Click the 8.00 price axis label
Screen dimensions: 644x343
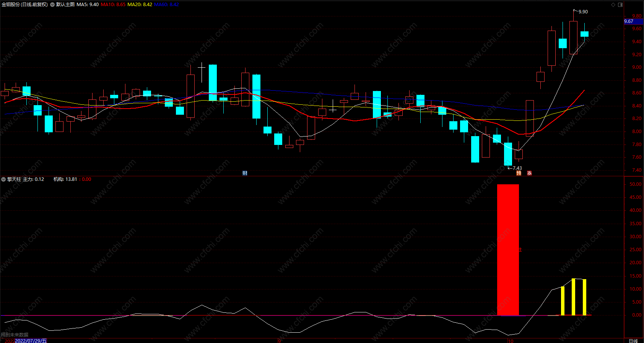(637, 132)
